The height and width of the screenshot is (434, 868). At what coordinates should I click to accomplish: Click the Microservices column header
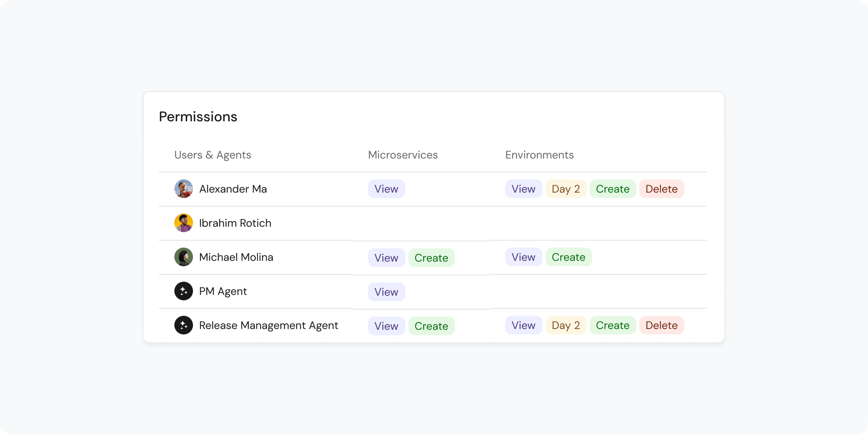tap(403, 155)
